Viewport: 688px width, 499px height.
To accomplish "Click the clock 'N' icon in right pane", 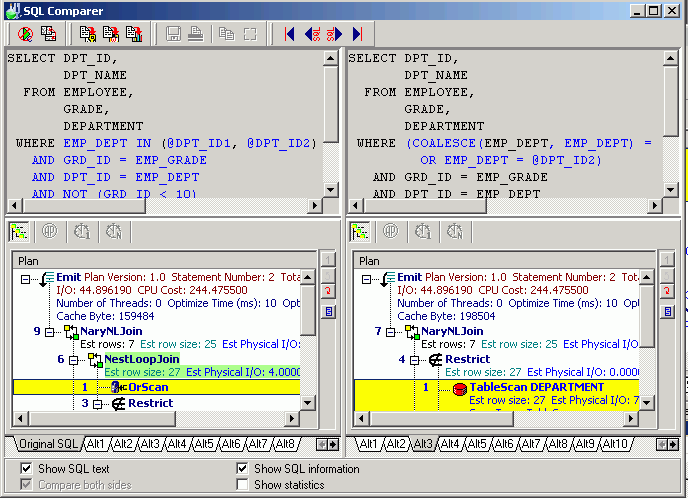I will [455, 231].
